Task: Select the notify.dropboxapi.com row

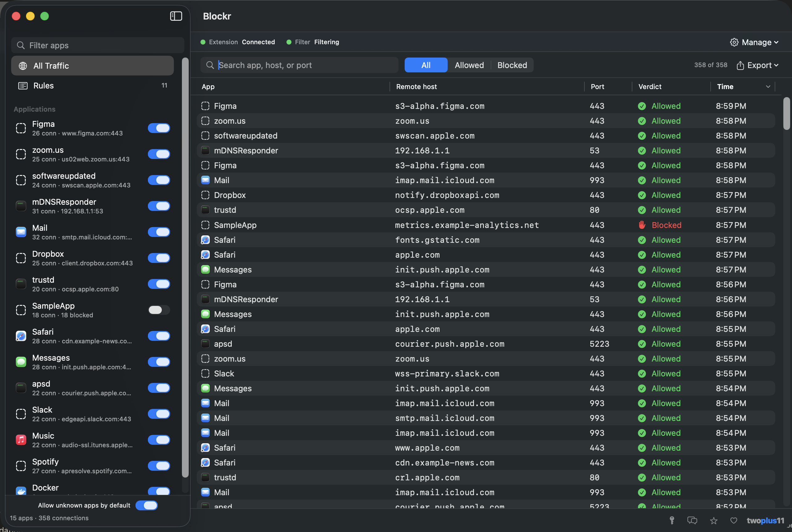Action: [486, 195]
